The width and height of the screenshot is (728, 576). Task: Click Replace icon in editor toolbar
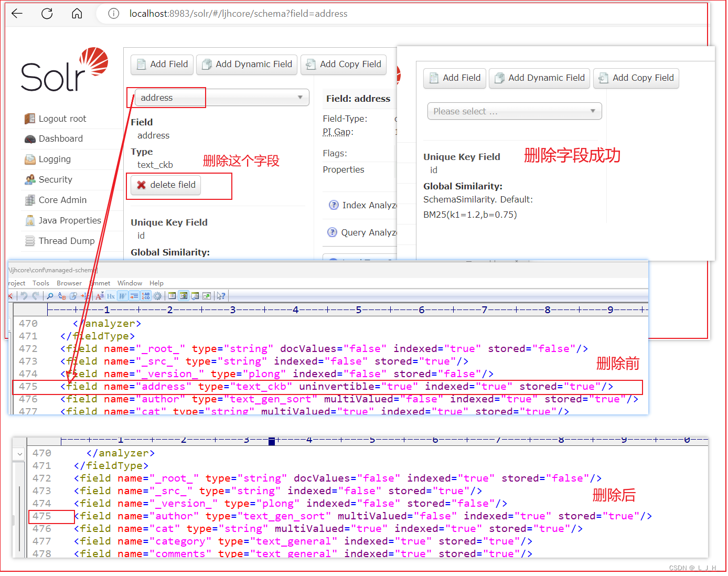[x=62, y=296]
